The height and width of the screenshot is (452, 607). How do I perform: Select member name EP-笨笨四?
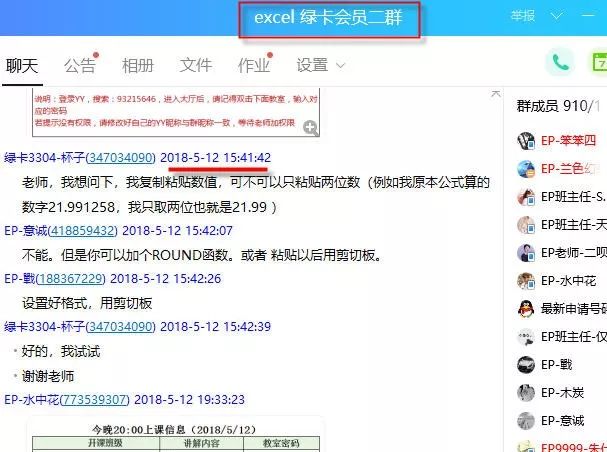pos(568,140)
